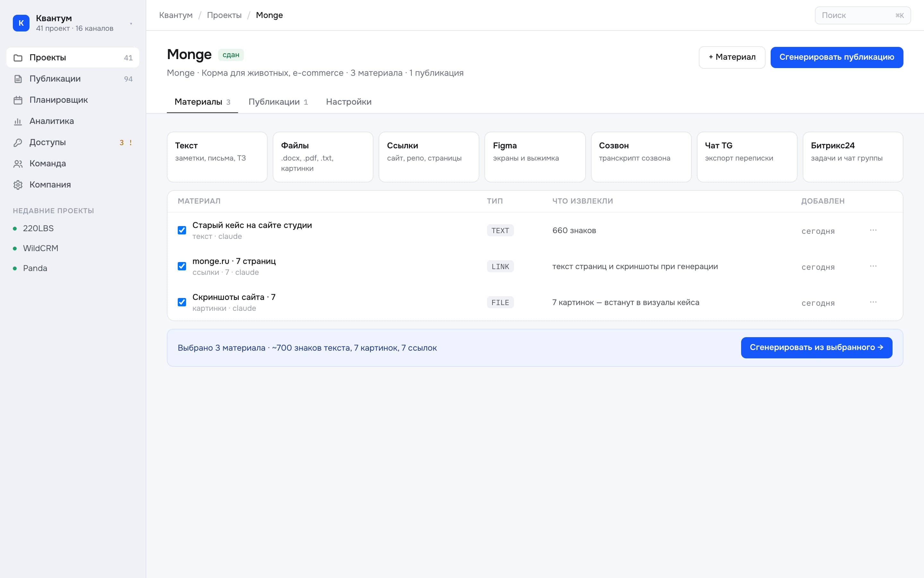Click the FILE type badge

click(500, 302)
